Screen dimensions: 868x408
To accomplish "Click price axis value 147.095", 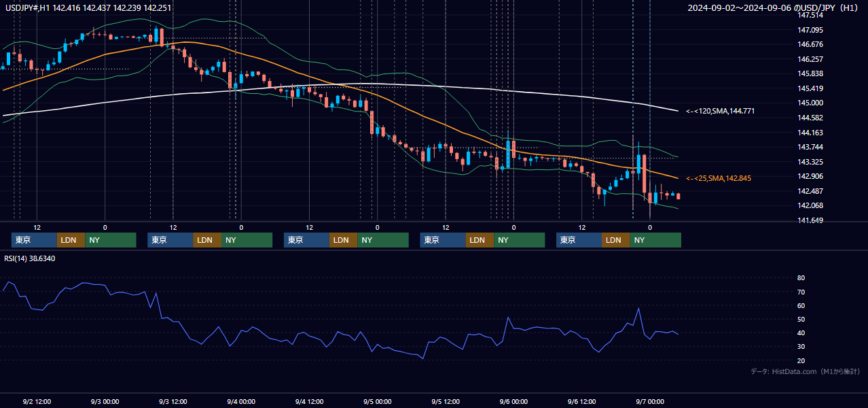I will (x=810, y=30).
